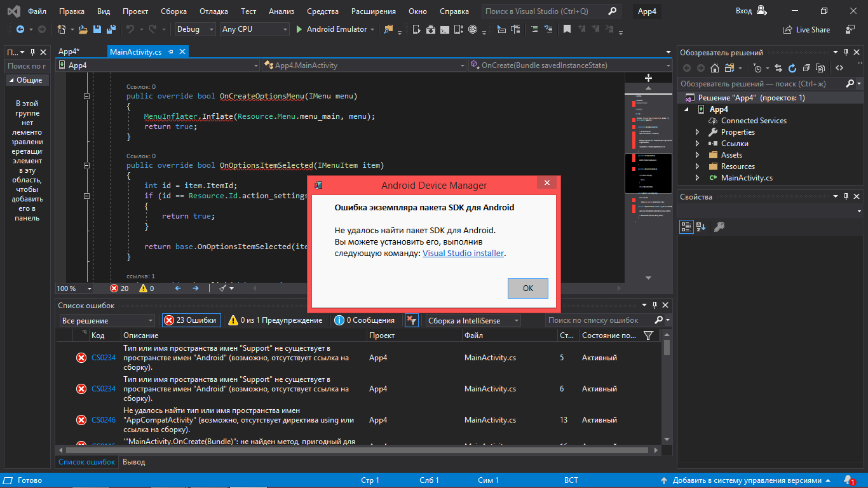This screenshot has width=868, height=488.
Task: Click Pending Changes Filter clock icon
Action: [757, 68]
